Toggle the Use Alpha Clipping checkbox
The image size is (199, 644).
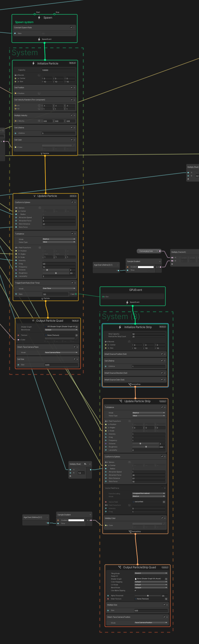click(136, 590)
